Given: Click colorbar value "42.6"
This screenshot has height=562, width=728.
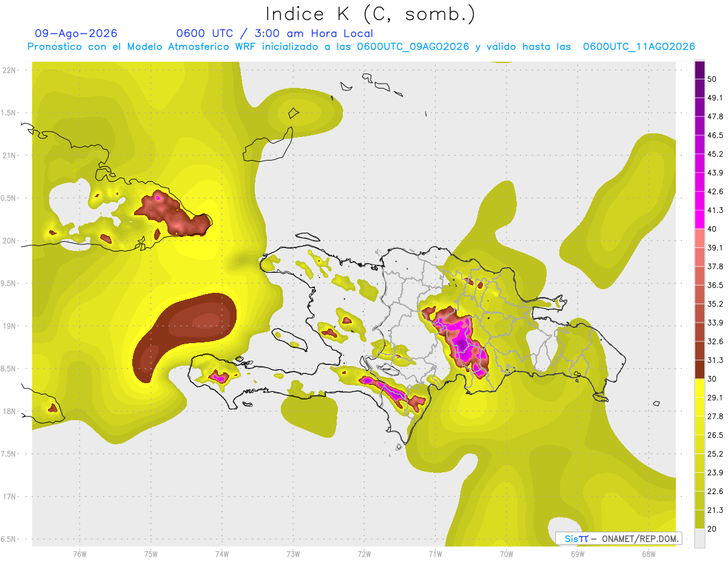Looking at the screenshot, I should tap(715, 192).
